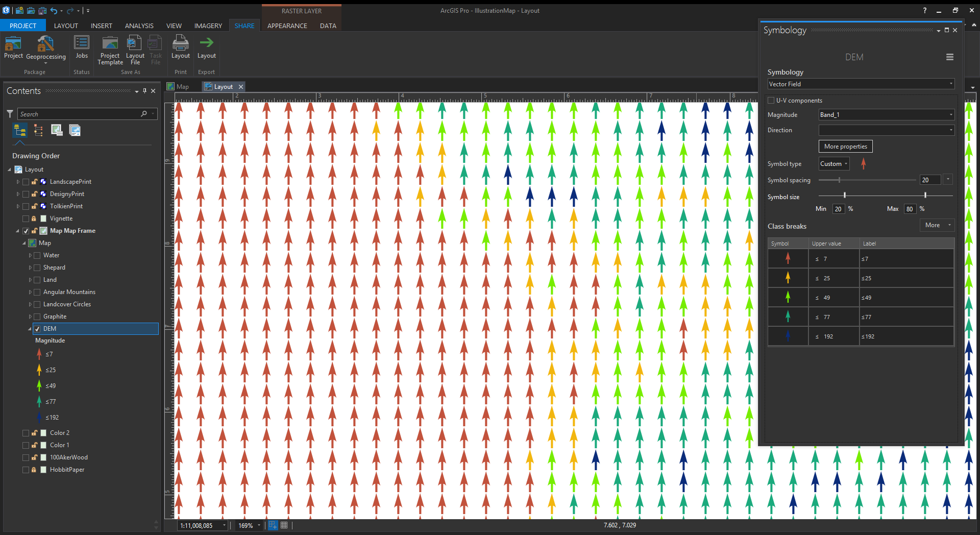Click the lock icon beside Vignette
980x535 pixels.
pyautogui.click(x=34, y=218)
